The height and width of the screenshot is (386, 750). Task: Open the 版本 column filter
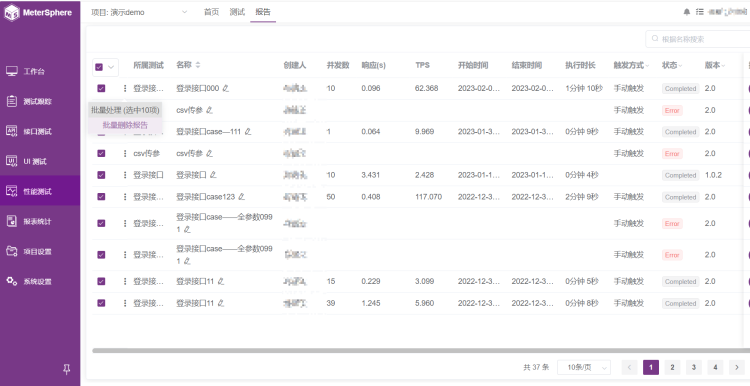pyautogui.click(x=723, y=66)
